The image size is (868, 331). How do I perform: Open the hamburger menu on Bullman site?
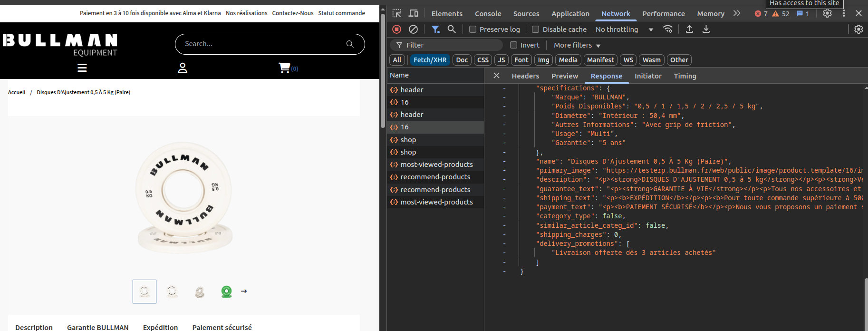[82, 68]
